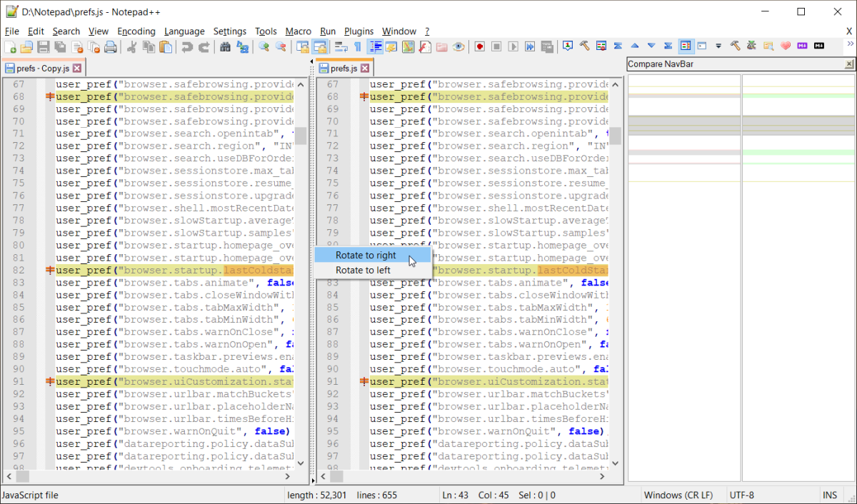Start macro recording with red record icon
Screen dimensions: 857x504
(x=480, y=47)
